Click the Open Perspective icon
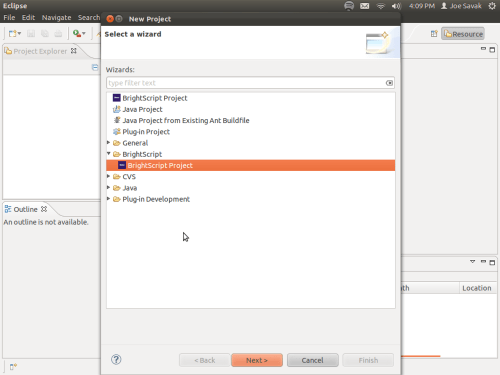 (x=434, y=34)
